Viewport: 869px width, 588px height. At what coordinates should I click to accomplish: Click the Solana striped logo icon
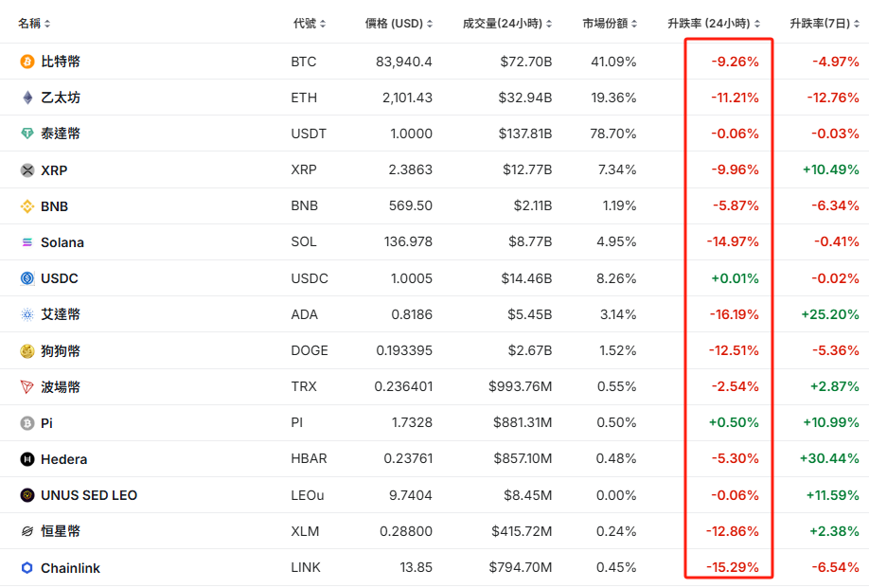point(27,242)
